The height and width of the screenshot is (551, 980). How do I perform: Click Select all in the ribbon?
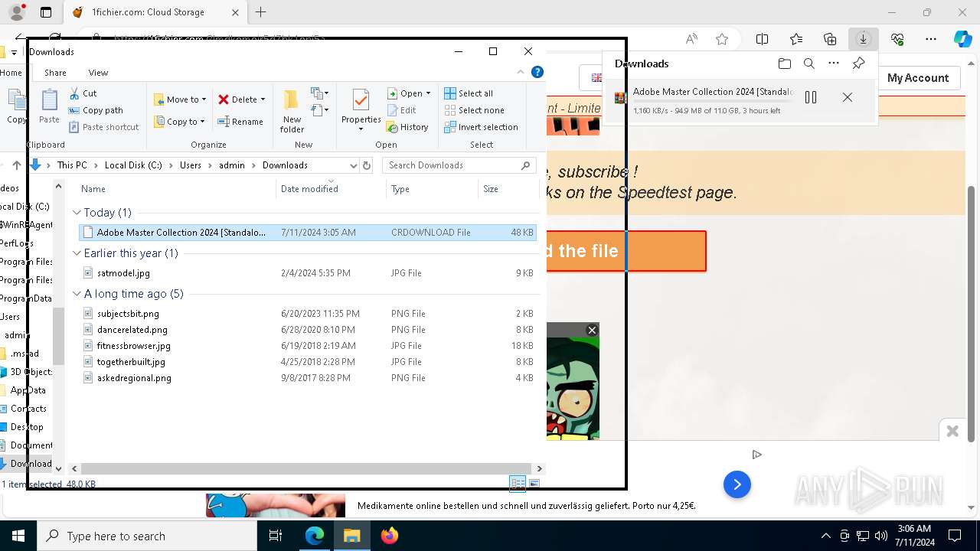pyautogui.click(x=469, y=93)
